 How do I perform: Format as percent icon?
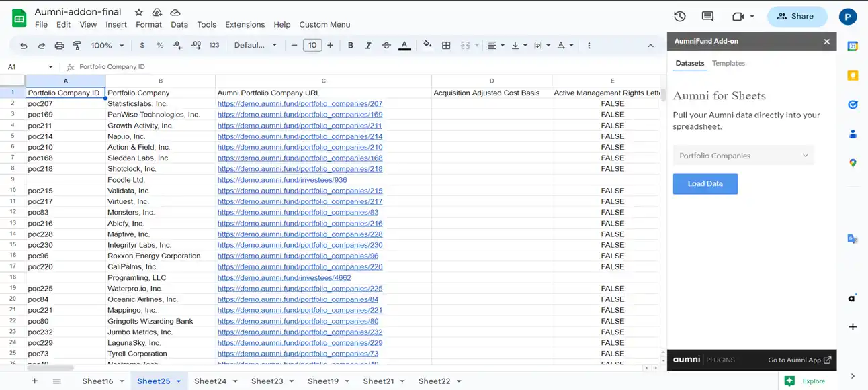click(160, 46)
